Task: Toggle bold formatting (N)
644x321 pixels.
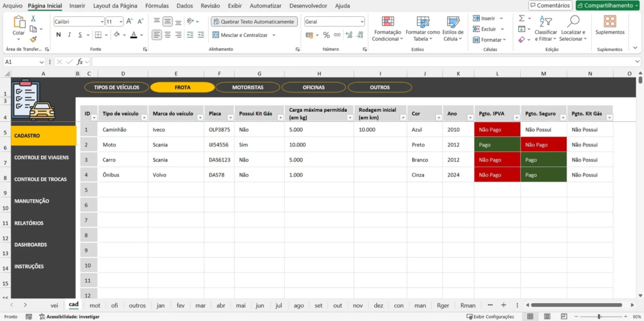Action: 58,35
